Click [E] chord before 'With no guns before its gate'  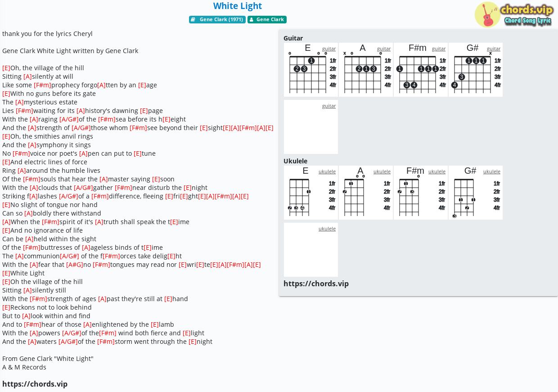point(6,94)
